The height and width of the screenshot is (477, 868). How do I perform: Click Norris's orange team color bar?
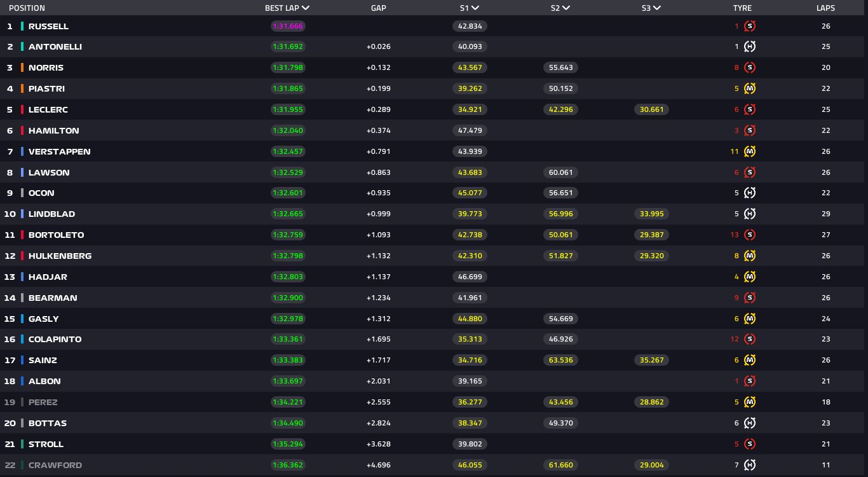click(x=22, y=67)
